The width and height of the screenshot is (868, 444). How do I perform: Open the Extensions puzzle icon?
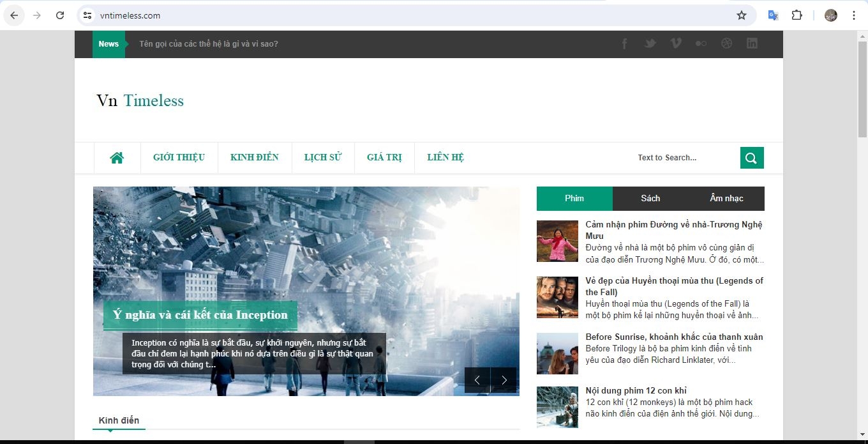pos(797,15)
